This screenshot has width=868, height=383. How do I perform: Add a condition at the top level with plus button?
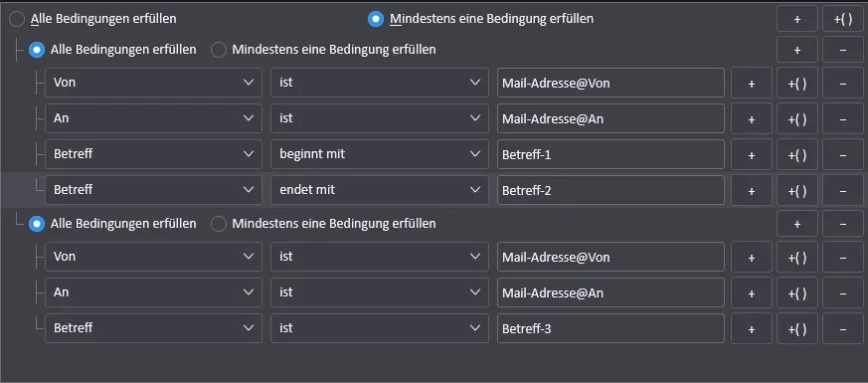click(x=797, y=19)
